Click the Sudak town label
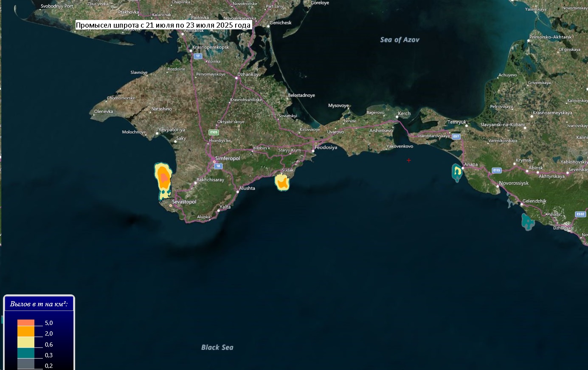Viewport: 588px width, 370px height. [288, 170]
